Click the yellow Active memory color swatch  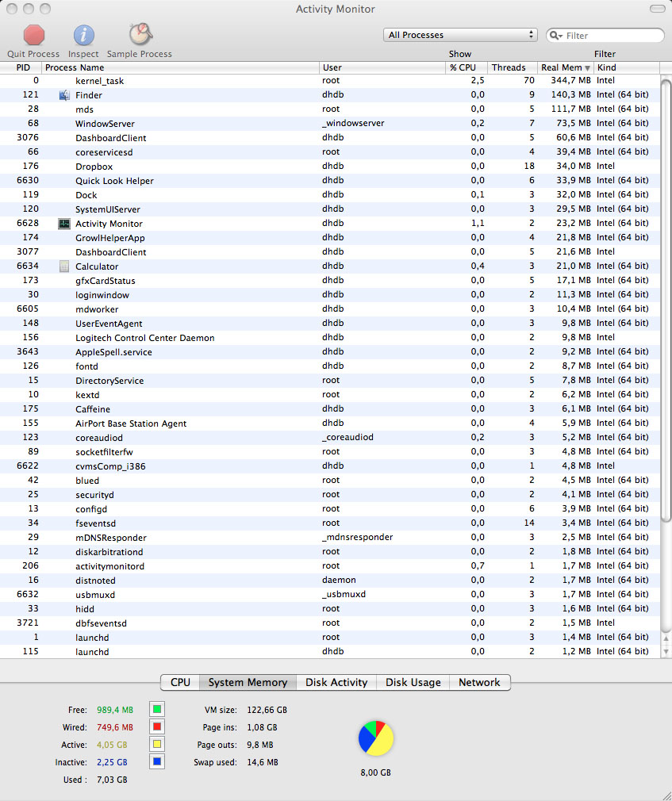[157, 744]
